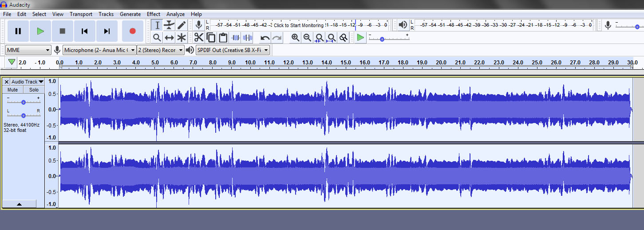Click Click to Start Monitoring meter
The width and height of the screenshot is (644, 230).
(299, 25)
